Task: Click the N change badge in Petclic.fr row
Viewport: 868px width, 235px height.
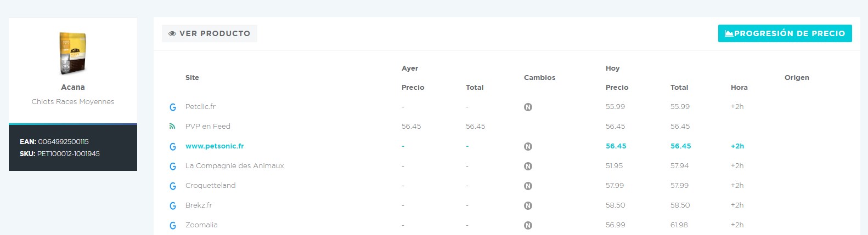Action: 528,107
